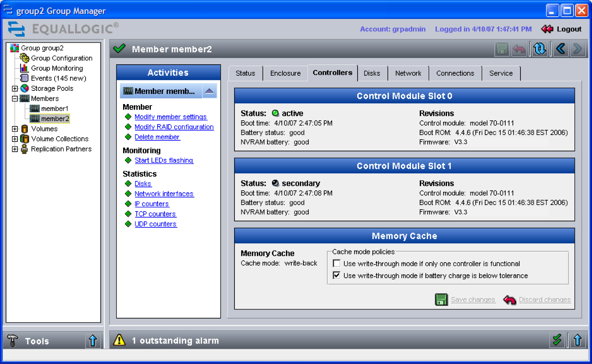This screenshot has height=364, width=592.
Task: Click the member1 array icon
Action: (x=35, y=109)
